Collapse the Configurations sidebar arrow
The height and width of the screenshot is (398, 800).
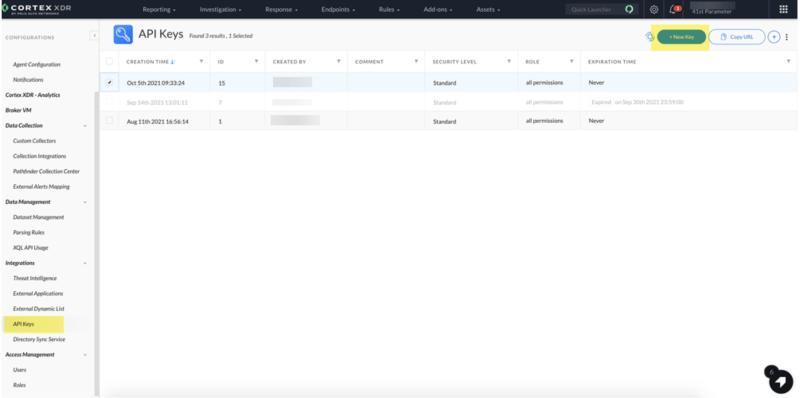pos(94,35)
